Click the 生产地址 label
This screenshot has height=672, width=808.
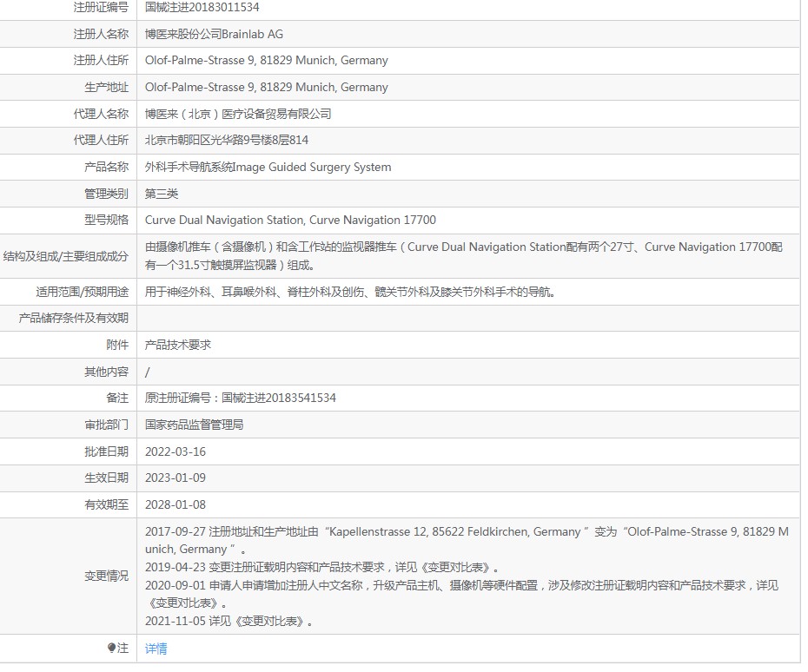coord(107,87)
